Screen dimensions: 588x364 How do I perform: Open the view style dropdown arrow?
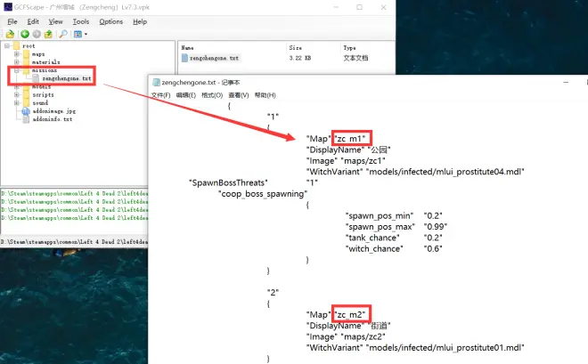(86, 34)
